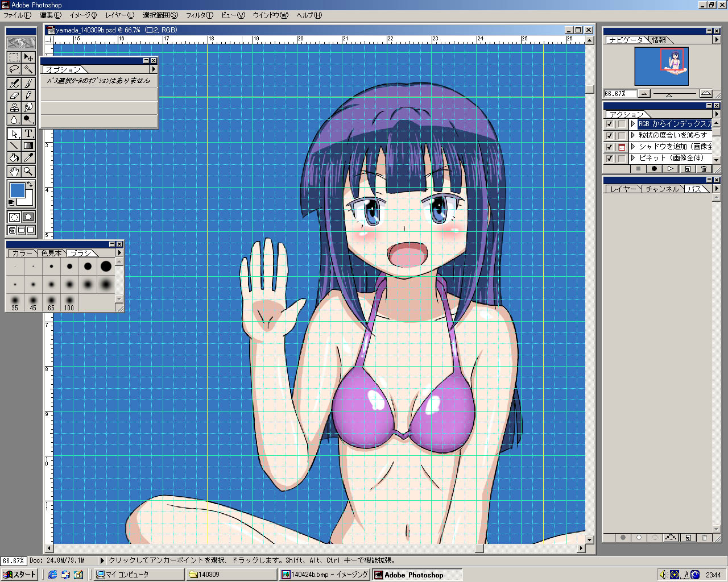Image resolution: width=728 pixels, height=582 pixels.
Task: Toggle dialog box for ビネット action
Action: click(x=622, y=158)
